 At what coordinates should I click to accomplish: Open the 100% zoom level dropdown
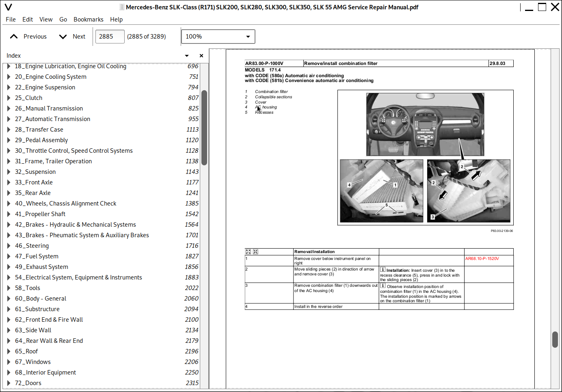click(x=218, y=37)
